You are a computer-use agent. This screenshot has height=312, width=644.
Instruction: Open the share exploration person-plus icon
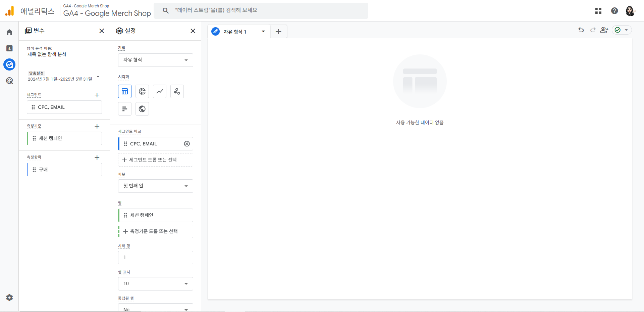[604, 30]
